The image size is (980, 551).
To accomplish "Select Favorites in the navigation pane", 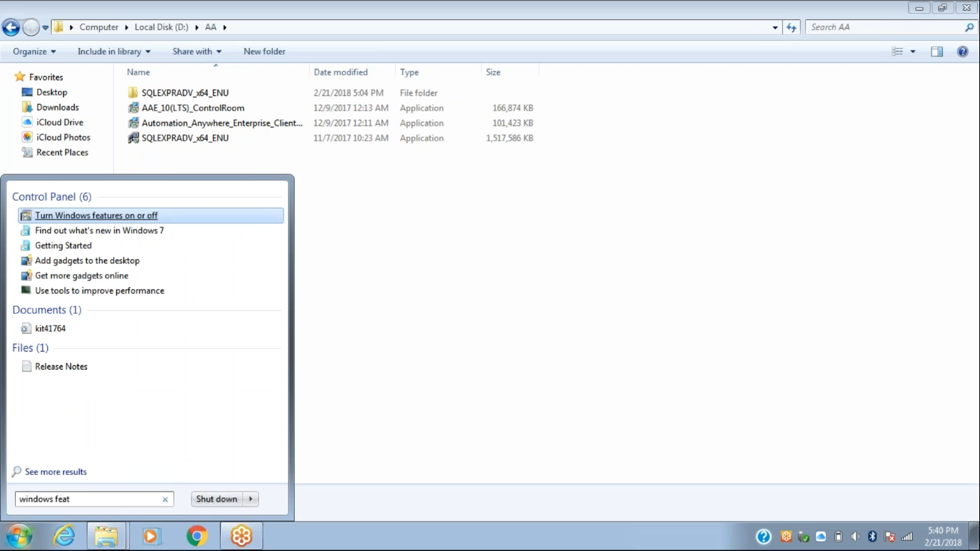I will (x=46, y=77).
